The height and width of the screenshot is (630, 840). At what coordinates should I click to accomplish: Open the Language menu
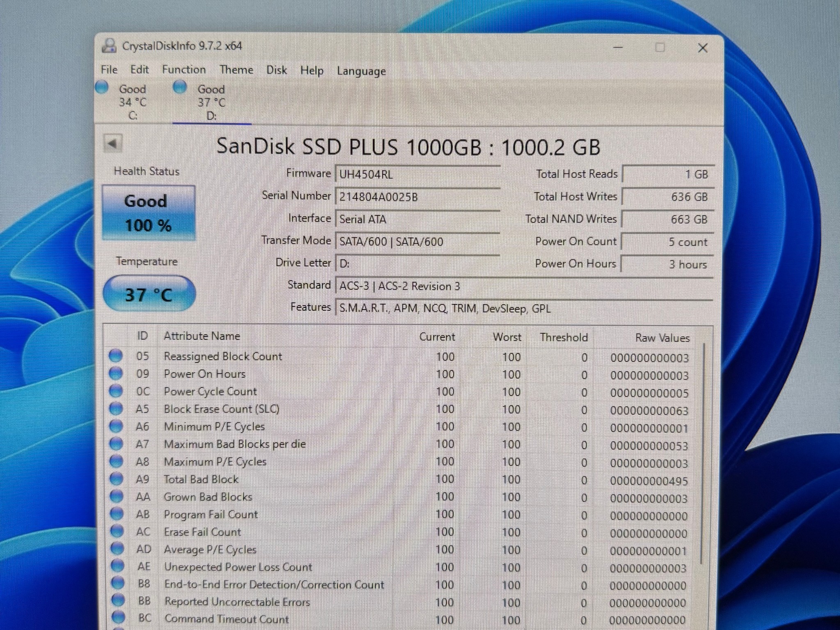click(x=361, y=71)
